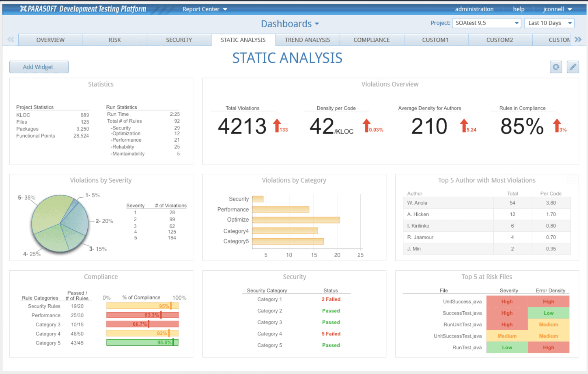Open the Report Center dropdown menu

tap(205, 9)
